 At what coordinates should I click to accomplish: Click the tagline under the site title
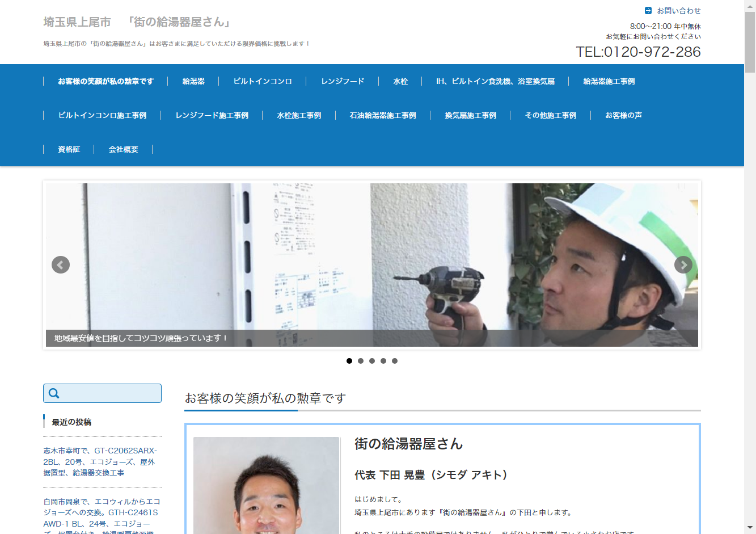tap(177, 44)
